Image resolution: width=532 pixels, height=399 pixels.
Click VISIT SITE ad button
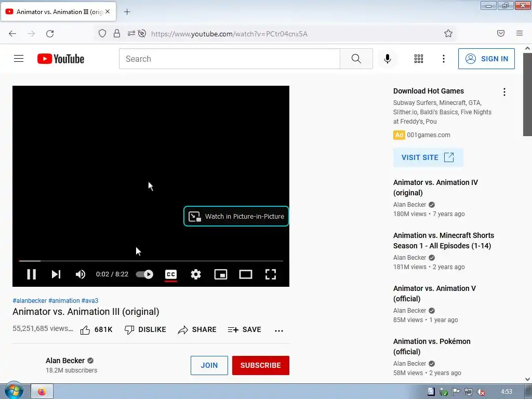[x=428, y=157]
